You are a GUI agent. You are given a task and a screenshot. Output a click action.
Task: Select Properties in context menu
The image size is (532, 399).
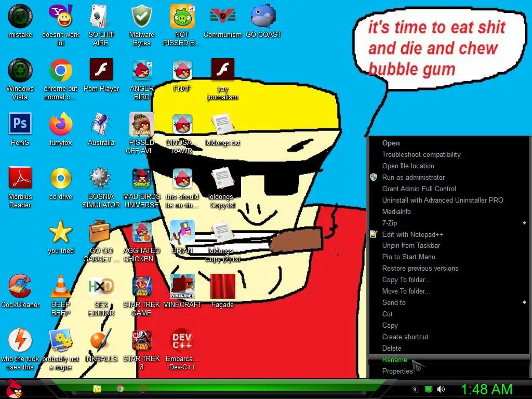(448, 371)
